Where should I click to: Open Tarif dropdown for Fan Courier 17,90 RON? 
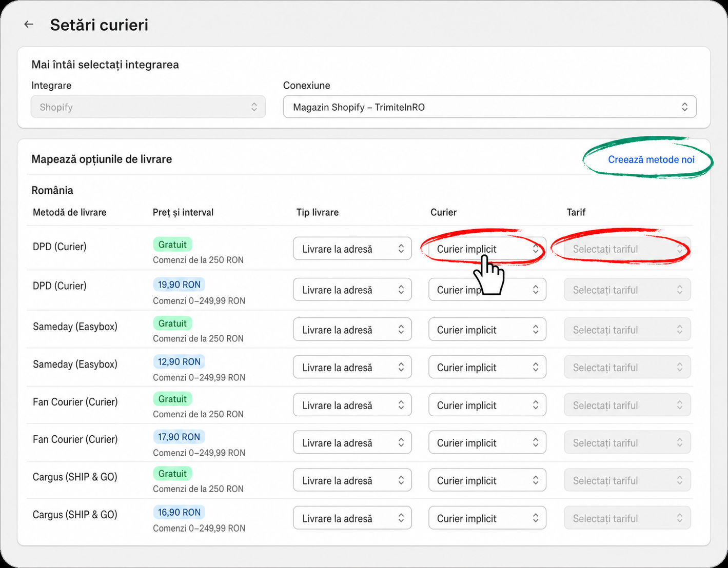627,442
